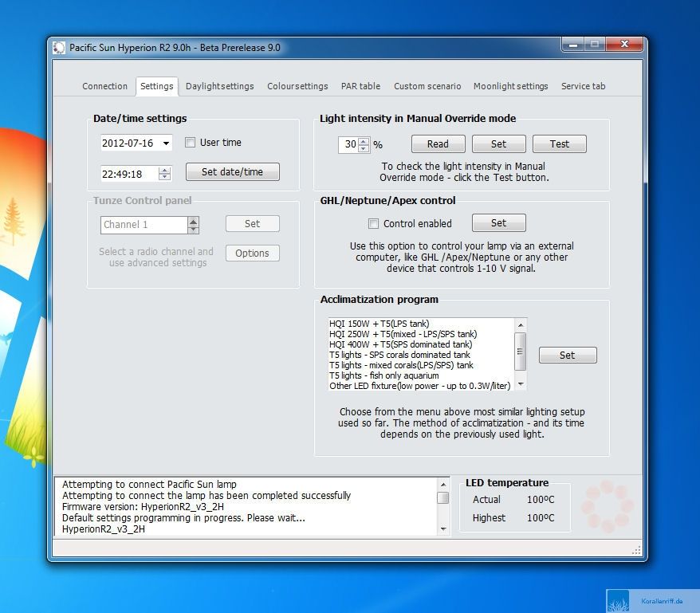The image size is (700, 613).
Task: Click acclimatization list scroll up arrow
Action: click(x=521, y=325)
